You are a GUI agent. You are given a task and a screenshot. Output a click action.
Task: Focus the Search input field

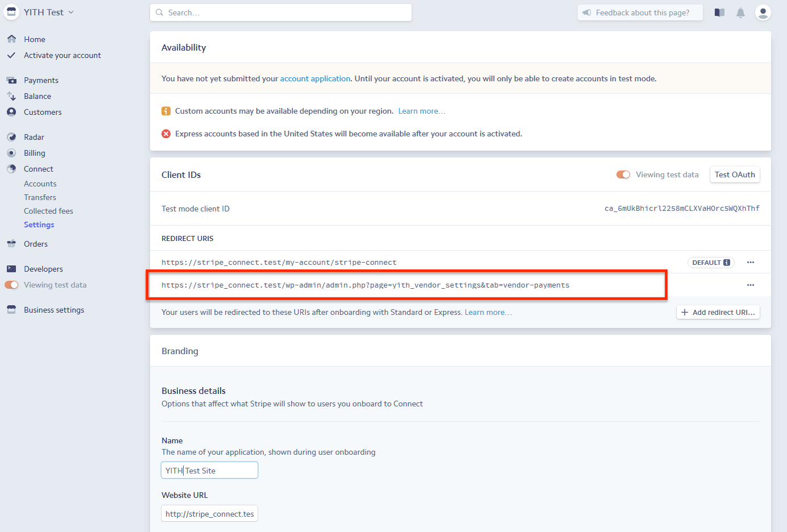pos(281,13)
